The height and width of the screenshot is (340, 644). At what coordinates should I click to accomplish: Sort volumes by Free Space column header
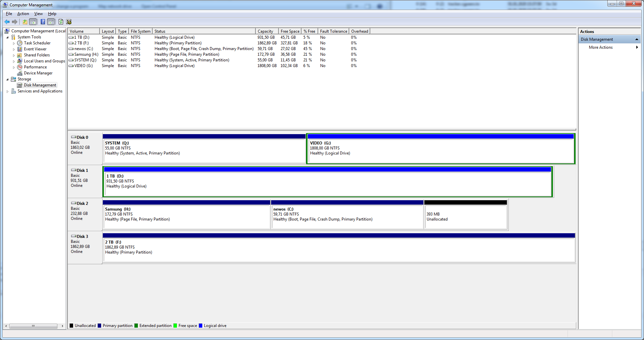tap(290, 31)
